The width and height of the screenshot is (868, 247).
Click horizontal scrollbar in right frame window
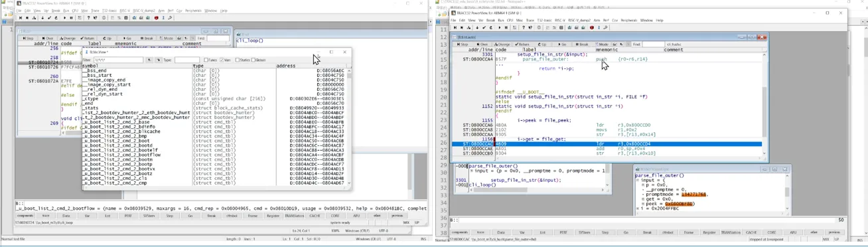click(538, 190)
